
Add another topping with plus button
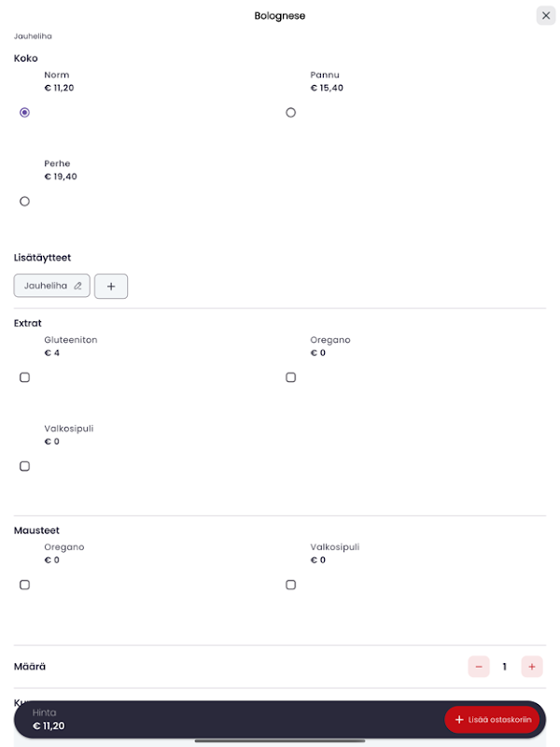tap(111, 287)
